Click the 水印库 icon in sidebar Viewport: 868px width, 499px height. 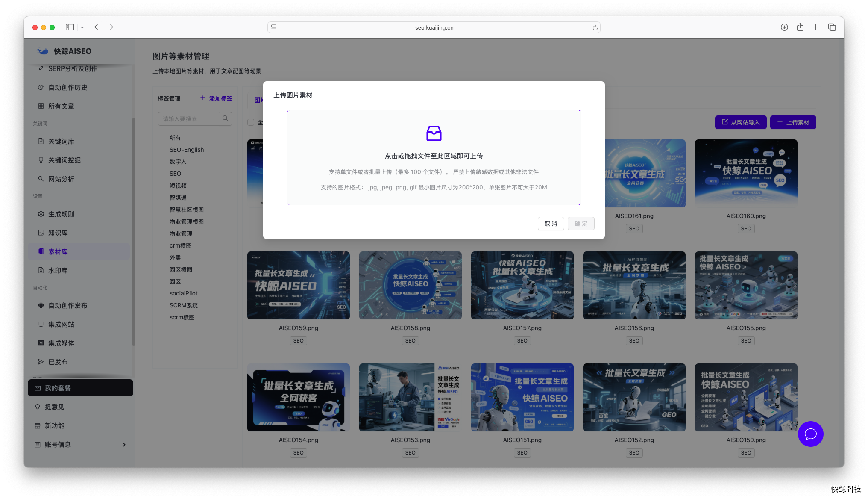click(x=41, y=270)
